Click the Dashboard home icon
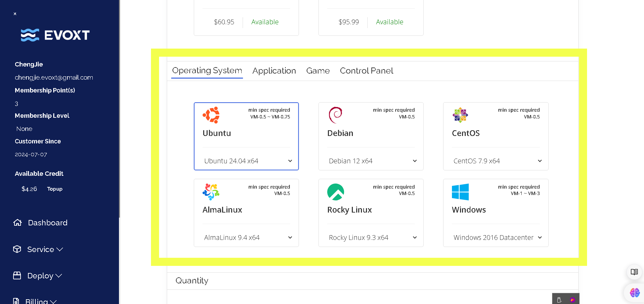 click(x=18, y=223)
